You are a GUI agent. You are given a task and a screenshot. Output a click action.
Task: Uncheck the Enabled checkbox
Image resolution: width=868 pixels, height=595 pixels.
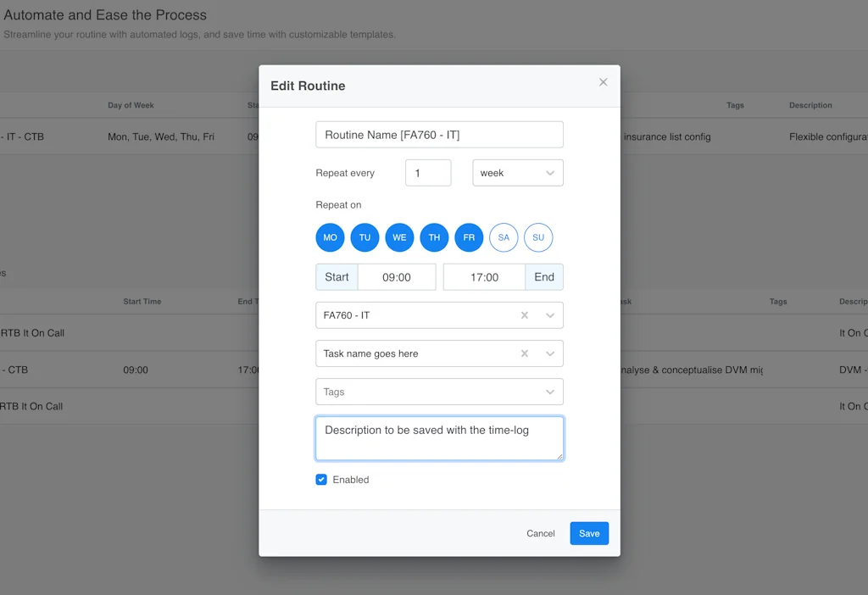point(321,480)
